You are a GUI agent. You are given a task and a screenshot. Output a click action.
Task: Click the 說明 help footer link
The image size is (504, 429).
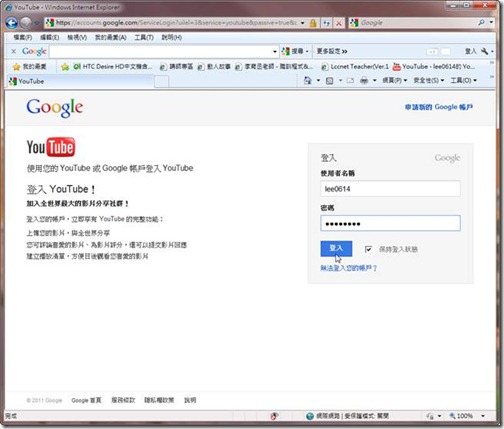click(x=190, y=400)
